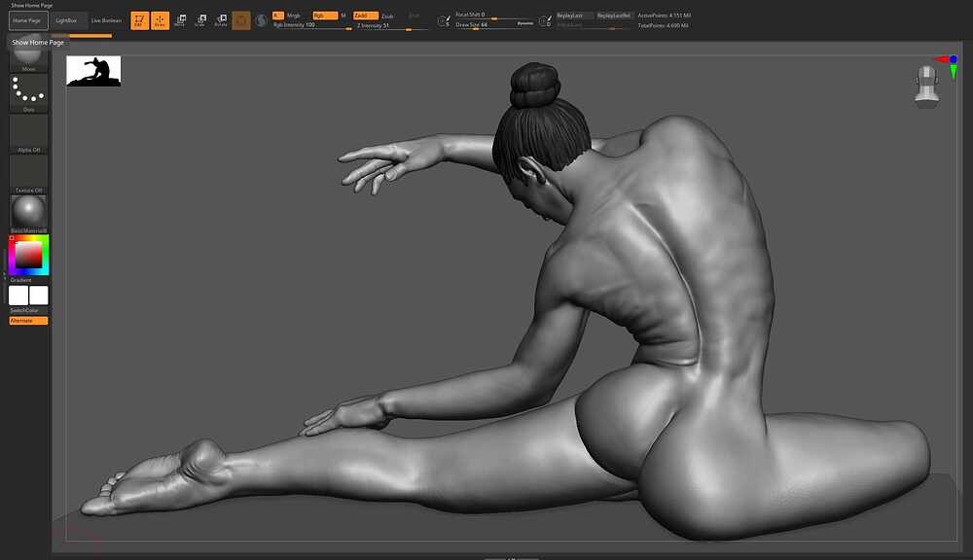Click the Home Page button
Screen dimensions: 973x560
click(x=28, y=20)
